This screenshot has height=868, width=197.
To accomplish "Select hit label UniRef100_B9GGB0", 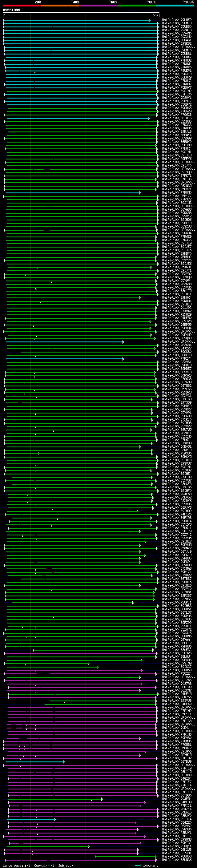I will (x=177, y=352).
